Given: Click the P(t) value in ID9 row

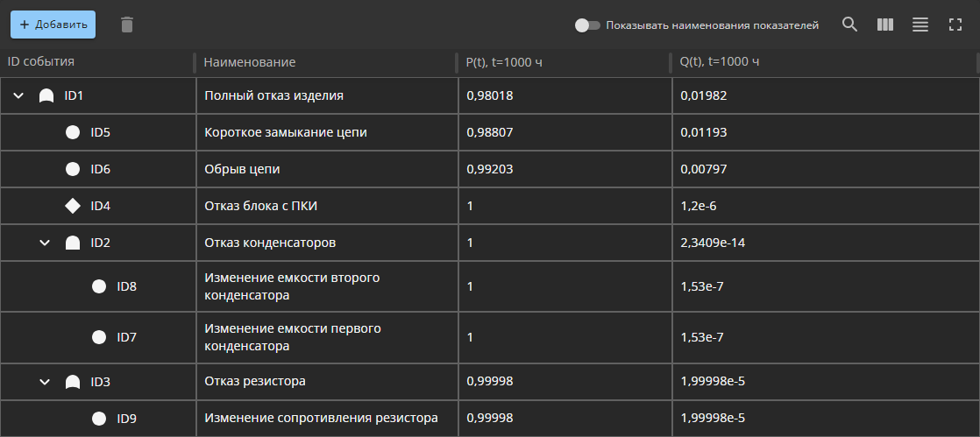Looking at the screenshot, I should point(490,419).
